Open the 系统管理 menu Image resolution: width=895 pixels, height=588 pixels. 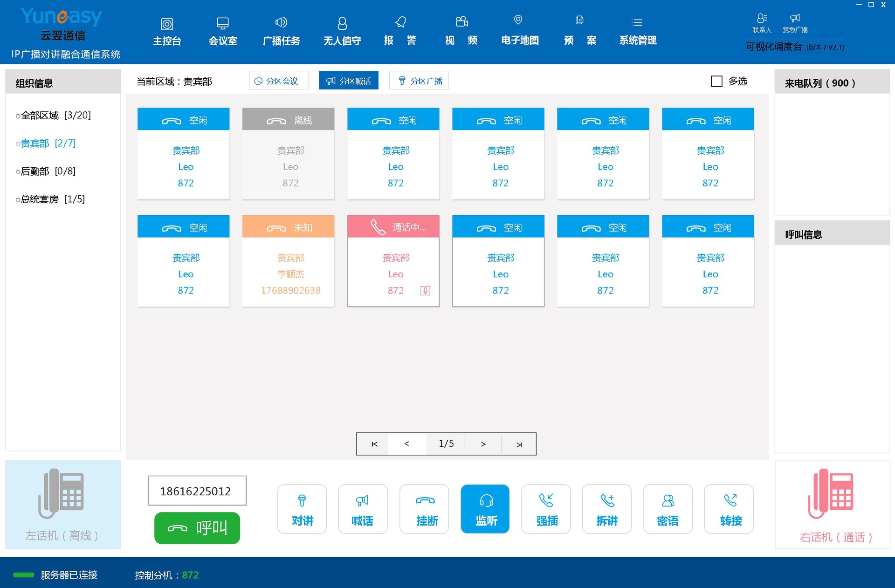[x=637, y=30]
